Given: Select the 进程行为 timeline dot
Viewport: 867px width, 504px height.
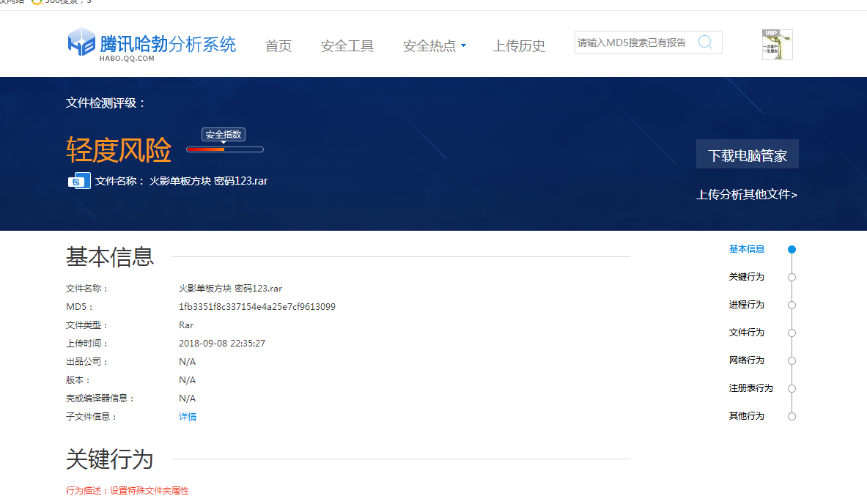Looking at the screenshot, I should (792, 305).
